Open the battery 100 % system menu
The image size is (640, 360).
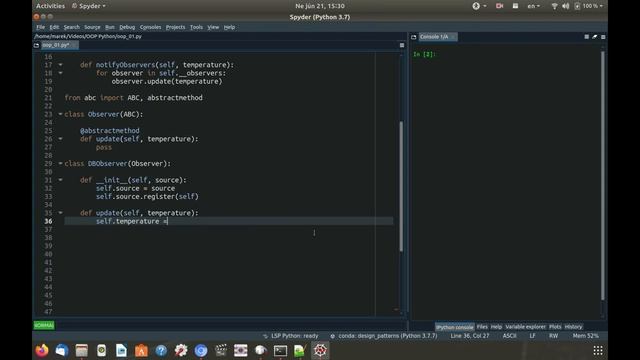click(588, 6)
